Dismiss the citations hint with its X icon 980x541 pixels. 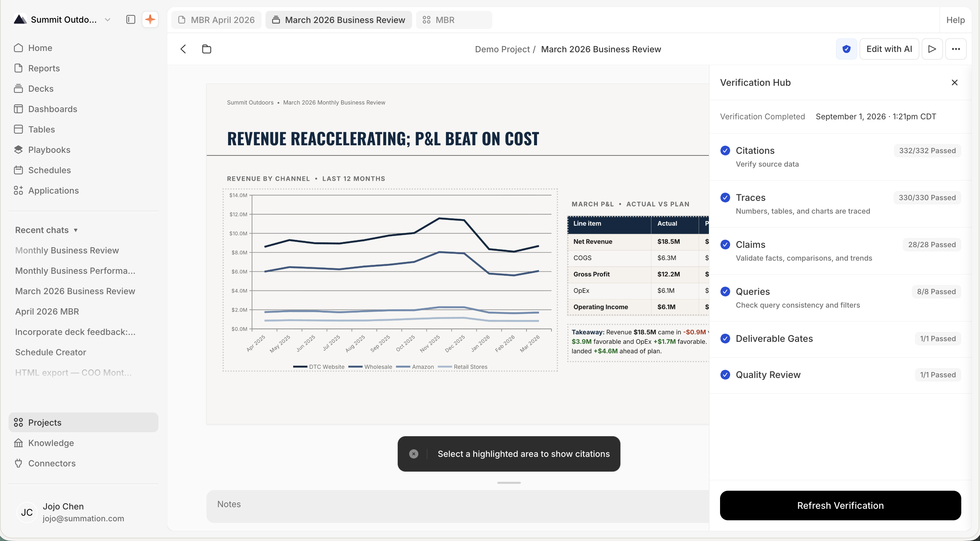coord(413,454)
